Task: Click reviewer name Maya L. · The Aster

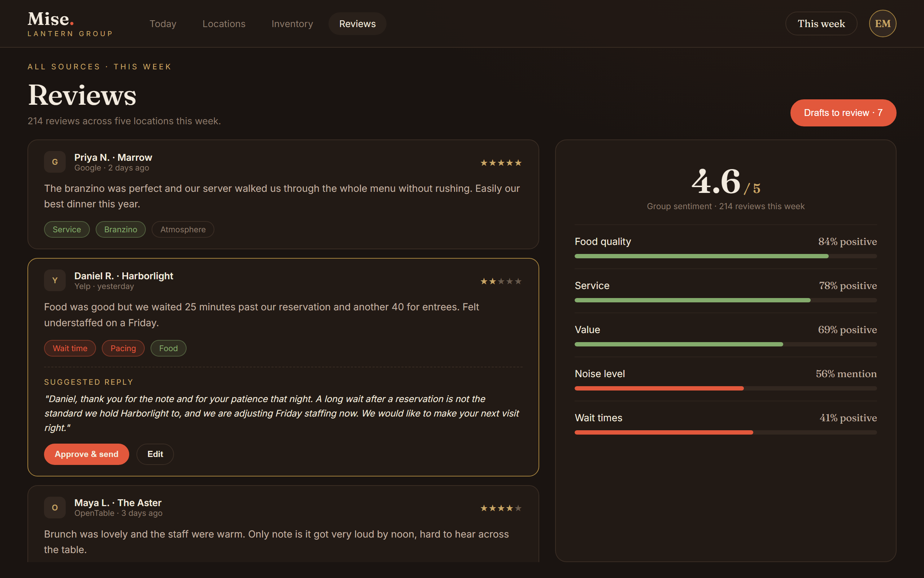Action: tap(118, 503)
